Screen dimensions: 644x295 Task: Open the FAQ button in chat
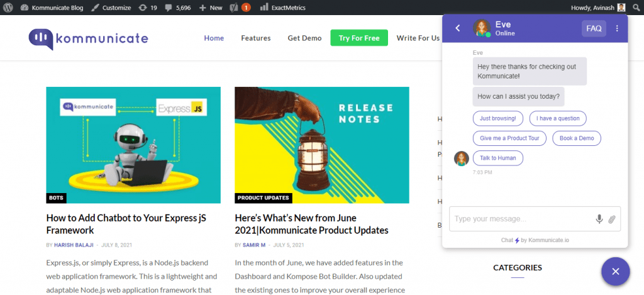594,28
